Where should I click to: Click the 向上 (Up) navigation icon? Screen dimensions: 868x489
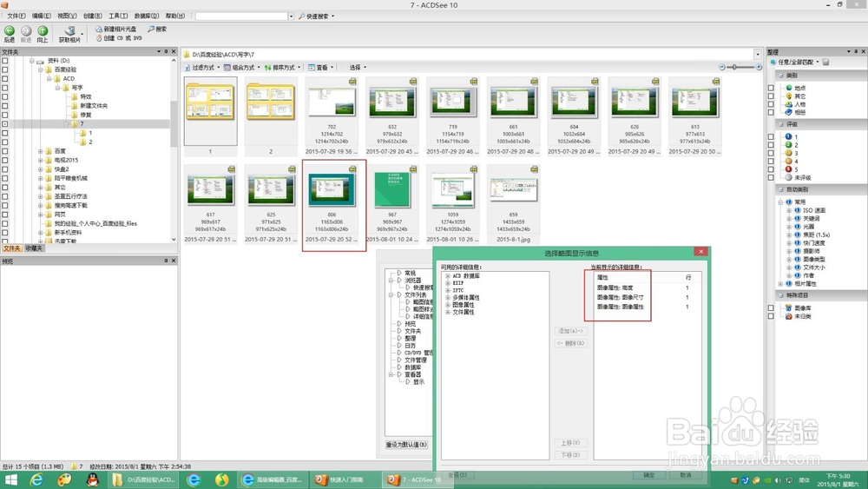43,31
